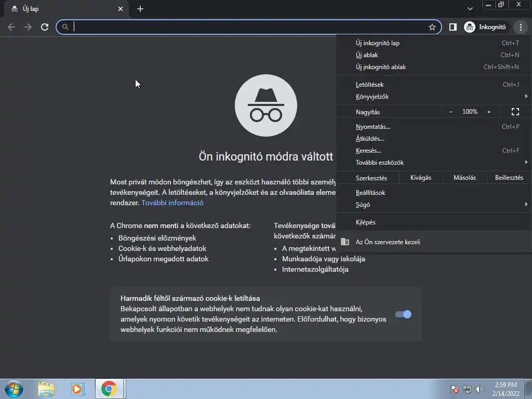Open File Explorer from the taskbar
This screenshot has height=399, width=532.
[x=46, y=389]
